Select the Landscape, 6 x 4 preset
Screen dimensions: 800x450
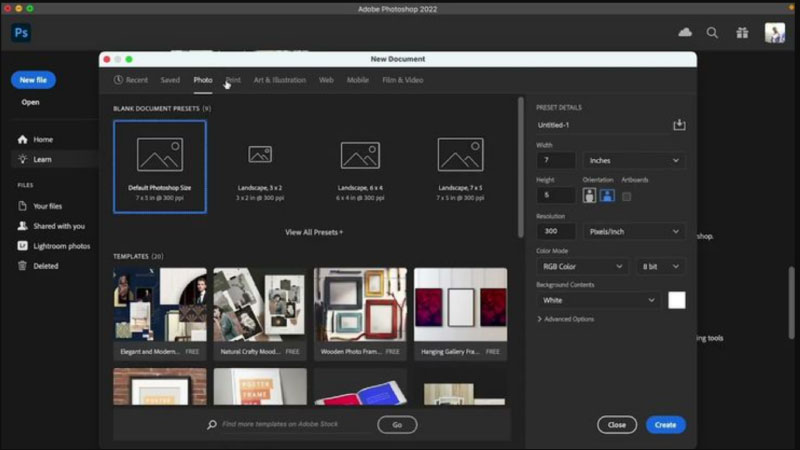pos(360,167)
